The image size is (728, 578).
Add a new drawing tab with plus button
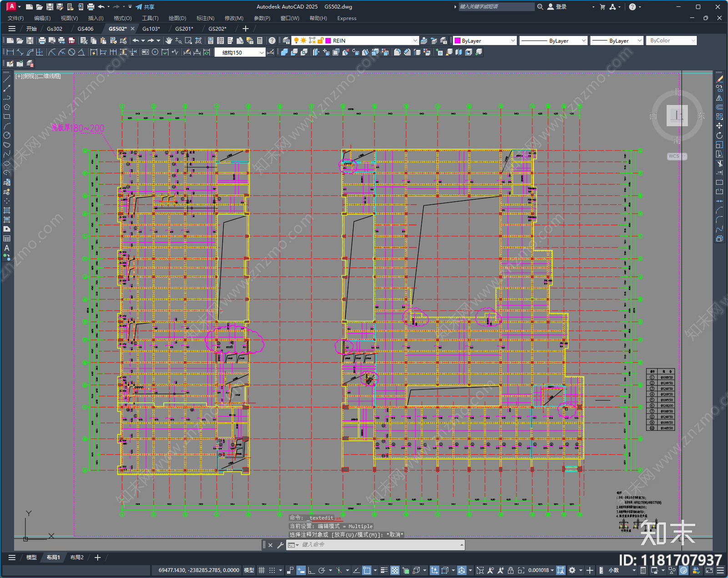pos(246,29)
